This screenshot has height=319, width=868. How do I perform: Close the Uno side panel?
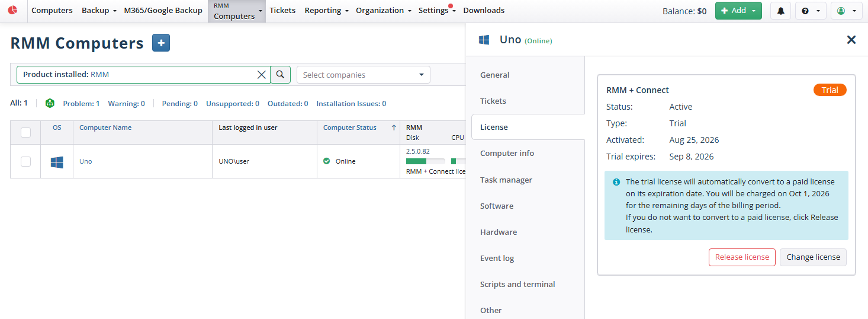[851, 40]
